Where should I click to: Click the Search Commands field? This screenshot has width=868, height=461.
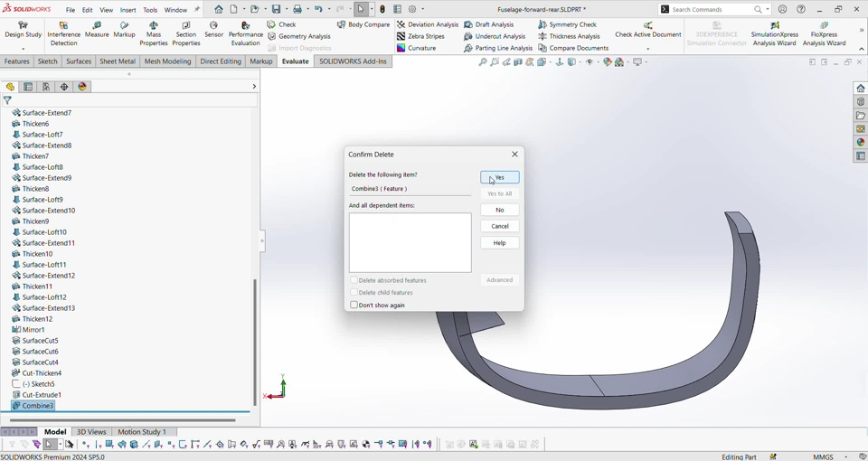(x=712, y=9)
